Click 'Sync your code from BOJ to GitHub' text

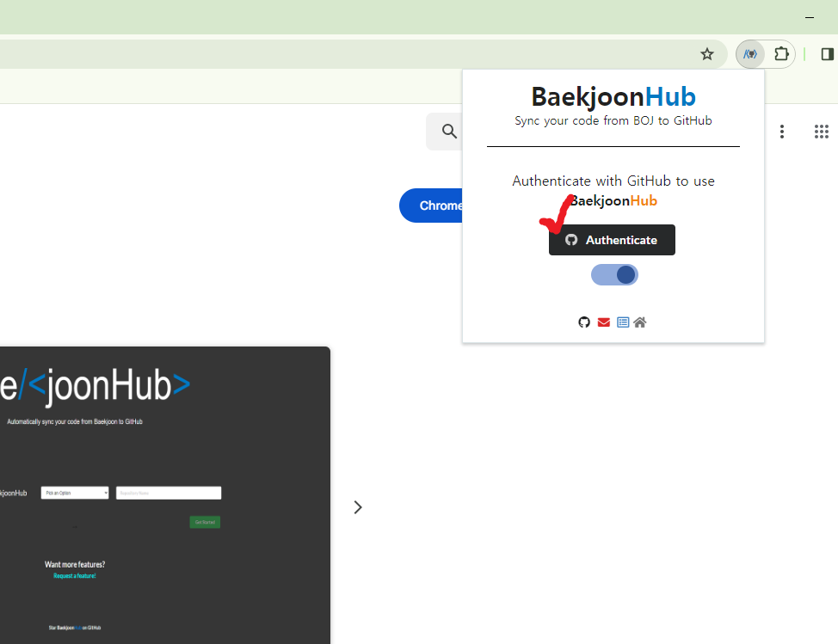(x=613, y=120)
